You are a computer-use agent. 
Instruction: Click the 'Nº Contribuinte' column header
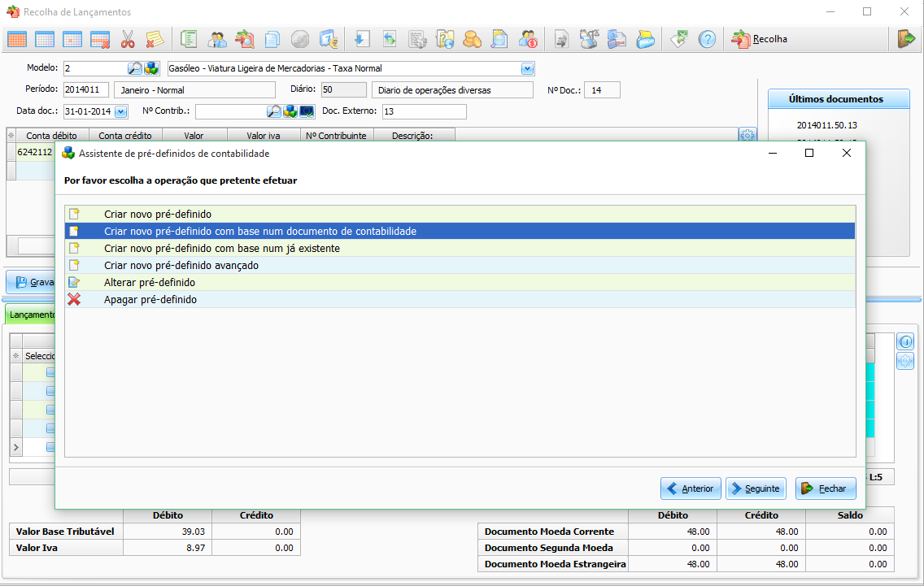click(337, 136)
